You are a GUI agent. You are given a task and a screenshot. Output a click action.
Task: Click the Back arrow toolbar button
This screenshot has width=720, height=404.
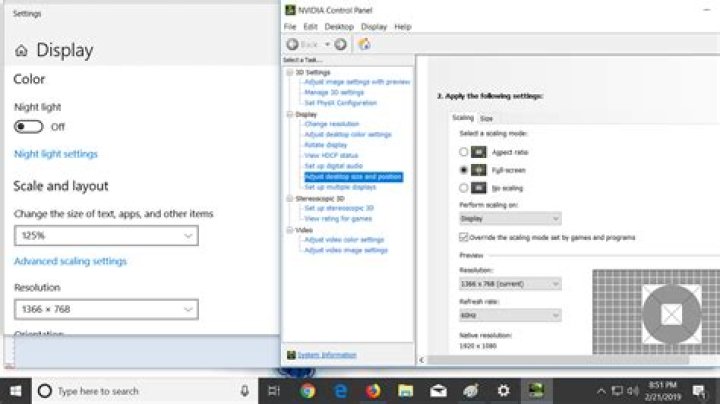click(292, 44)
